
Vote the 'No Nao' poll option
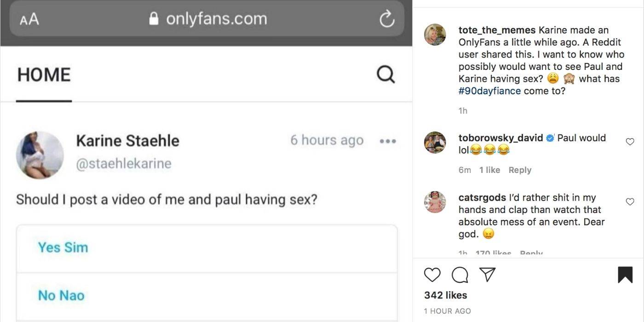[61, 295]
